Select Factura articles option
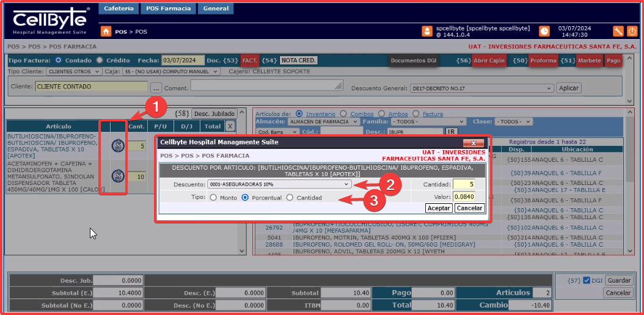This screenshot has width=644, height=315. [415, 114]
